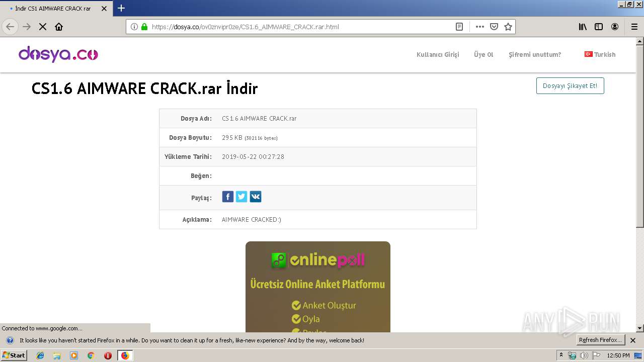The height and width of the screenshot is (362, 644).
Task: Share file on VK
Action: (256, 197)
